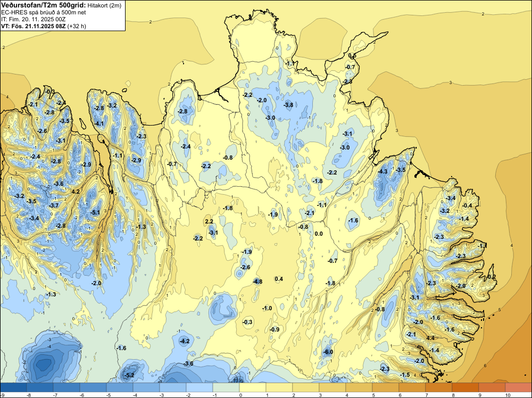Click the -4.8 temperature value on the map
The width and height of the screenshot is (532, 398).
click(x=257, y=281)
